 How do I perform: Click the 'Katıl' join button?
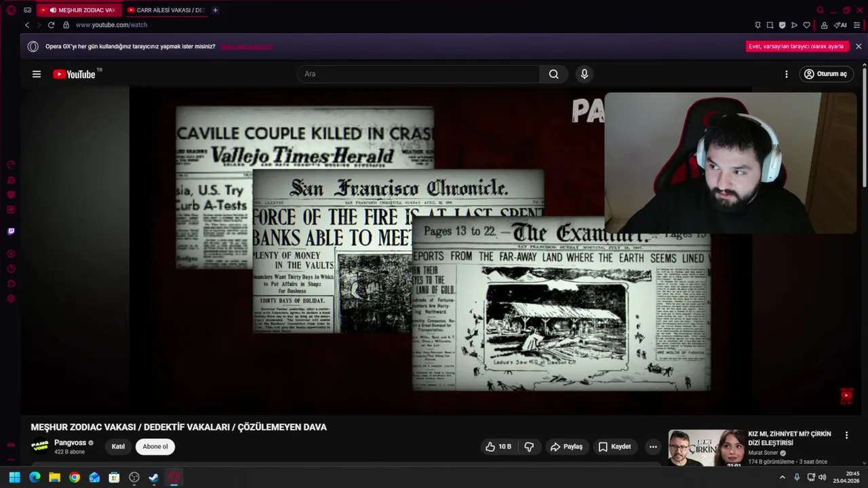[x=118, y=447]
